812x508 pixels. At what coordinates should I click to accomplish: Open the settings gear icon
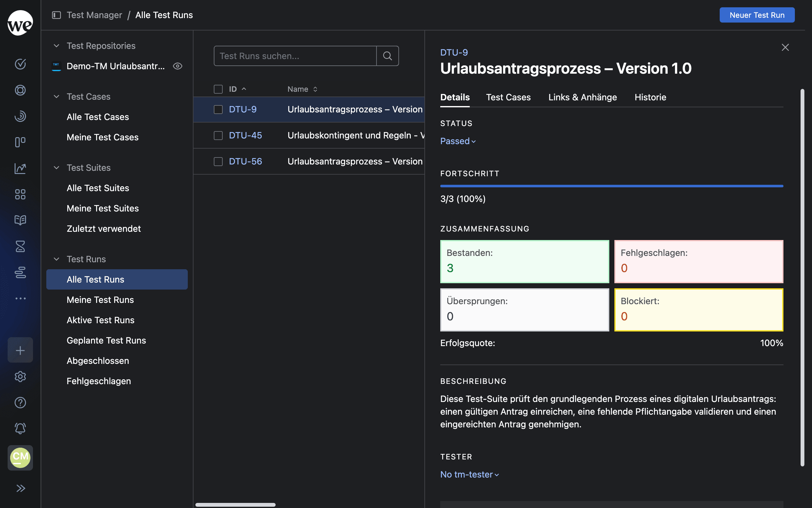click(20, 377)
